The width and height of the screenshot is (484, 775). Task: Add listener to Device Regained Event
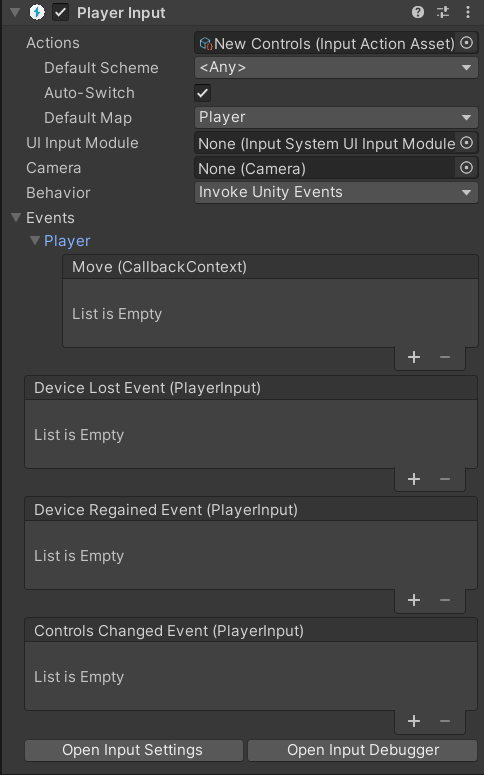(414, 600)
